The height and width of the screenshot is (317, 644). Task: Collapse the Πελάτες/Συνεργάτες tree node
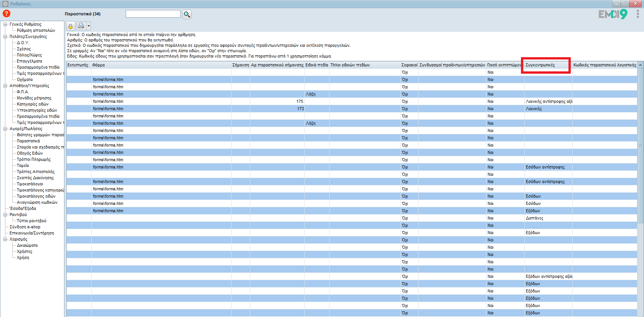click(5, 36)
